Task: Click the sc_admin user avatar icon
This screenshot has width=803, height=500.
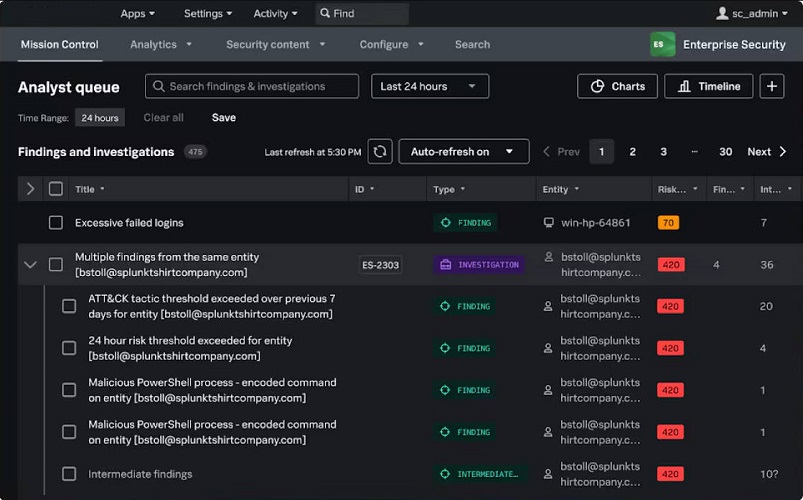Action: click(x=722, y=13)
